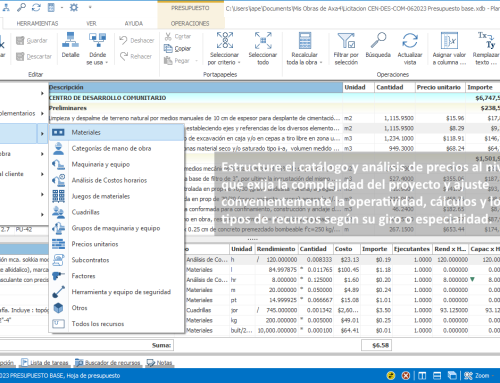Open the AYUDA tab

pos(134,23)
